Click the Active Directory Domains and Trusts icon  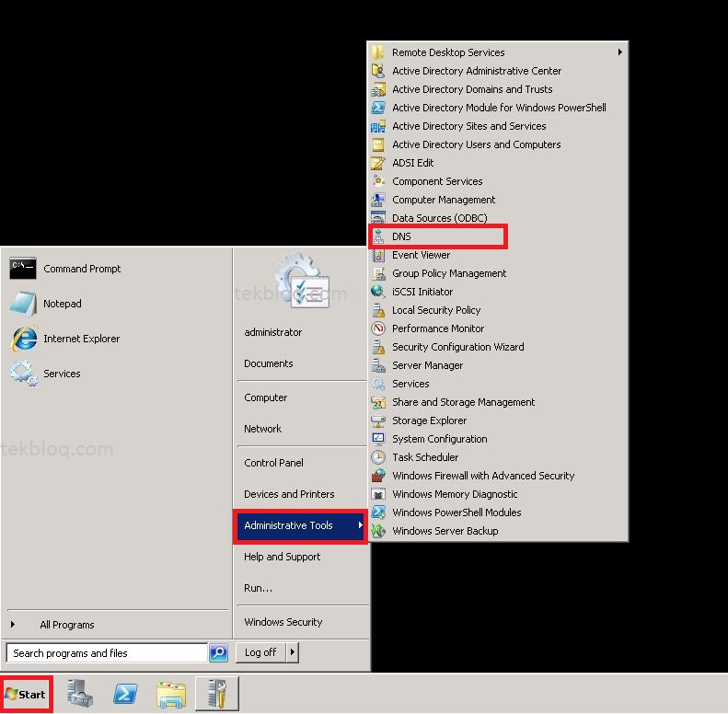378,89
